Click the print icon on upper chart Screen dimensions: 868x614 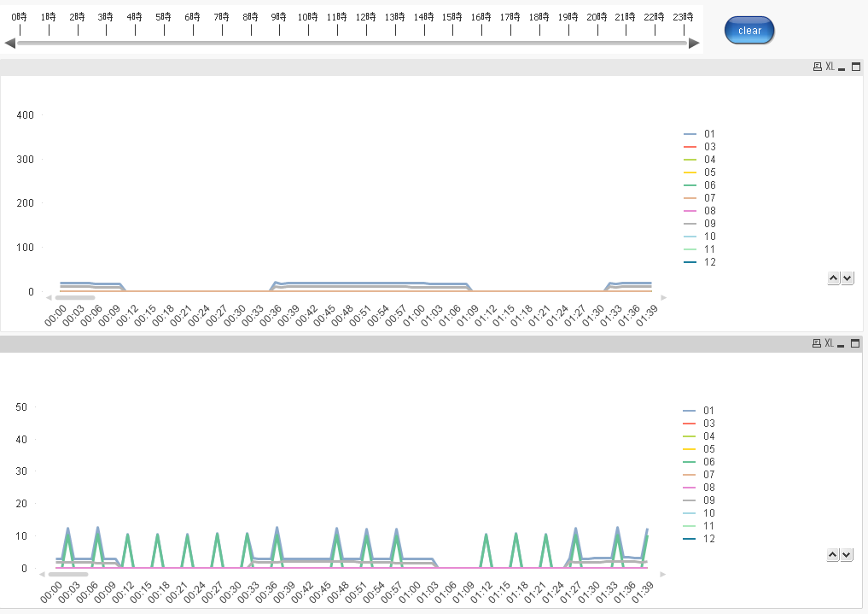click(817, 67)
